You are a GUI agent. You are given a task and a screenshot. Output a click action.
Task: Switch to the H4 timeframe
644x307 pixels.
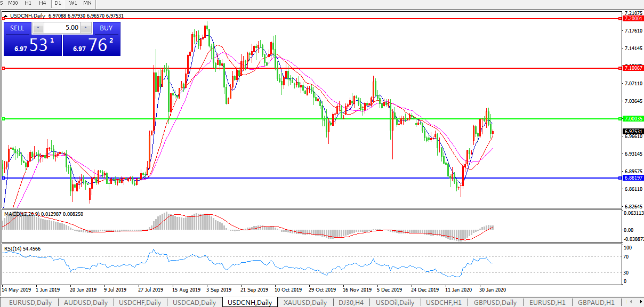pos(43,3)
